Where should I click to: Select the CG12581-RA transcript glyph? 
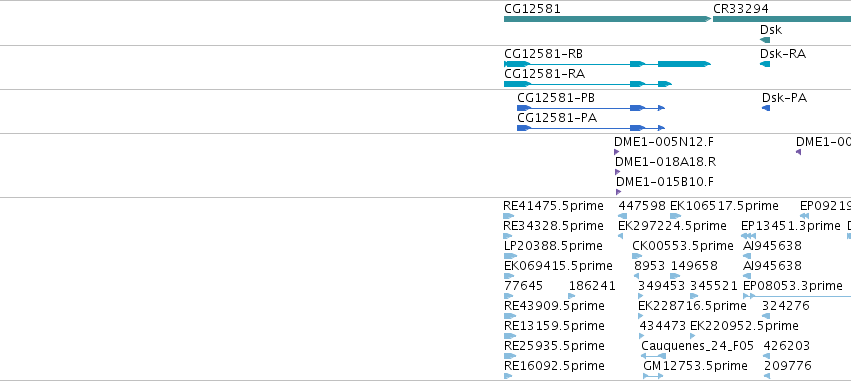tap(588, 84)
